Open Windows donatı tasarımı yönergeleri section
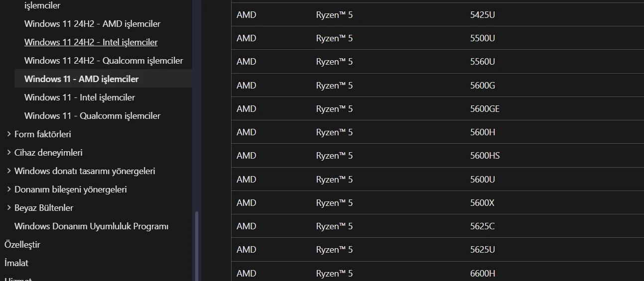Screen dimensions: 644x281 [85, 171]
